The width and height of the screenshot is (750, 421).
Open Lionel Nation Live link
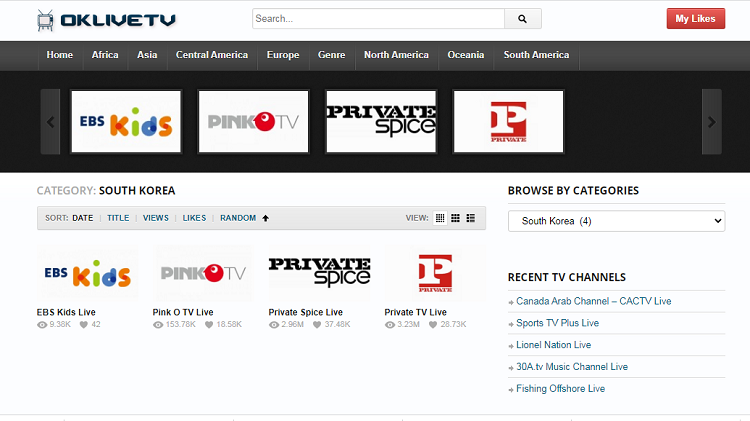pos(553,345)
